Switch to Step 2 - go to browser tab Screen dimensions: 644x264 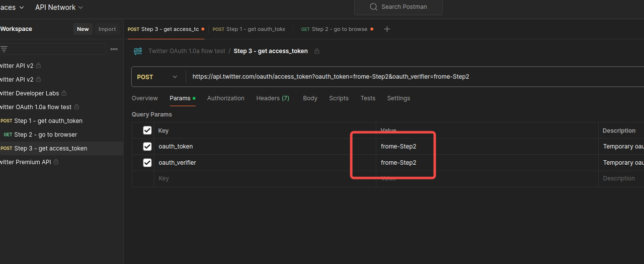[x=337, y=29]
